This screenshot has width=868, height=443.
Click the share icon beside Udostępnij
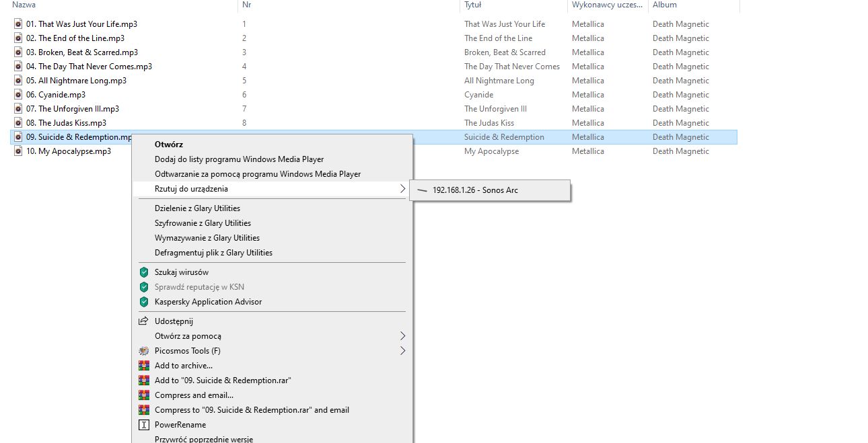[143, 321]
